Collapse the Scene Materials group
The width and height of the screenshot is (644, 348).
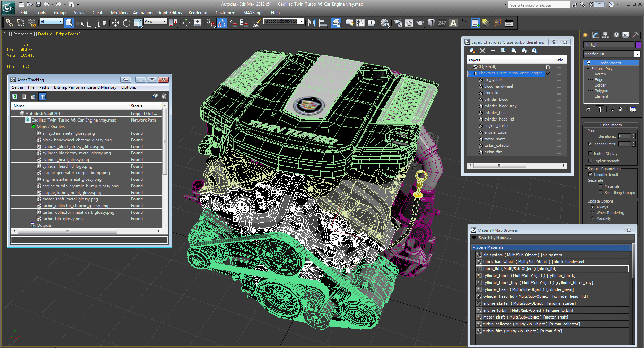(x=473, y=247)
